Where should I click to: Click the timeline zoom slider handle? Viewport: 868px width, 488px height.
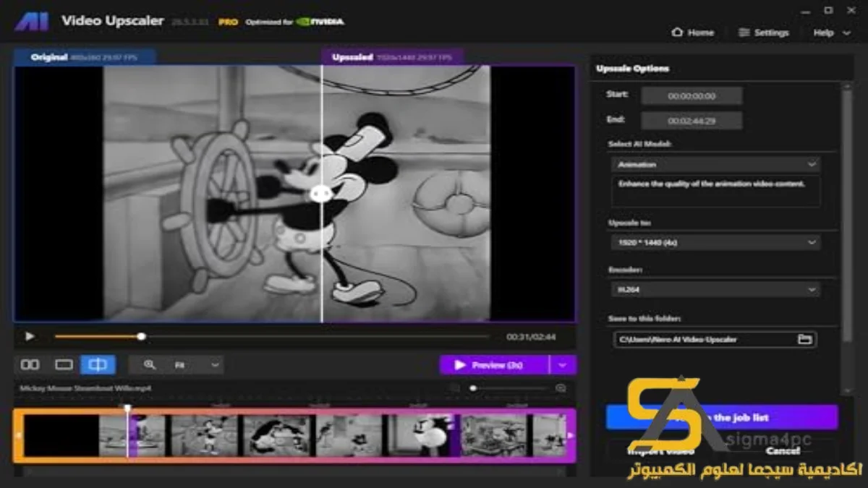(473, 388)
